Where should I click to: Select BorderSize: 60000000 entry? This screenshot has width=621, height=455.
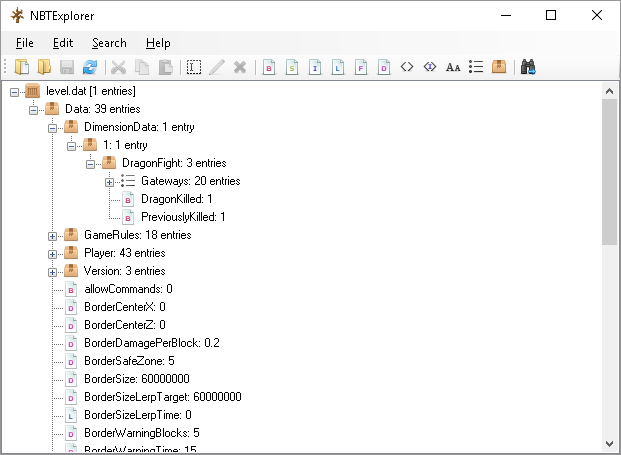tap(137, 379)
